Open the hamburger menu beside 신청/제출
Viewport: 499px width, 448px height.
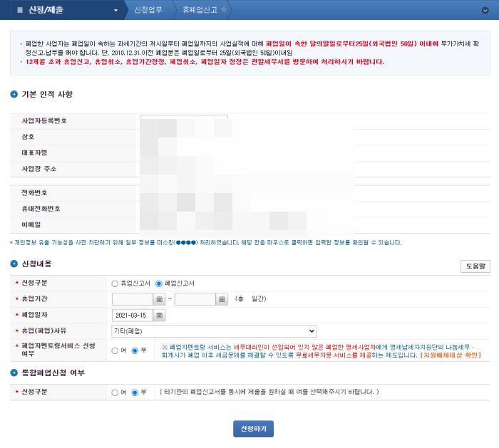coord(20,10)
